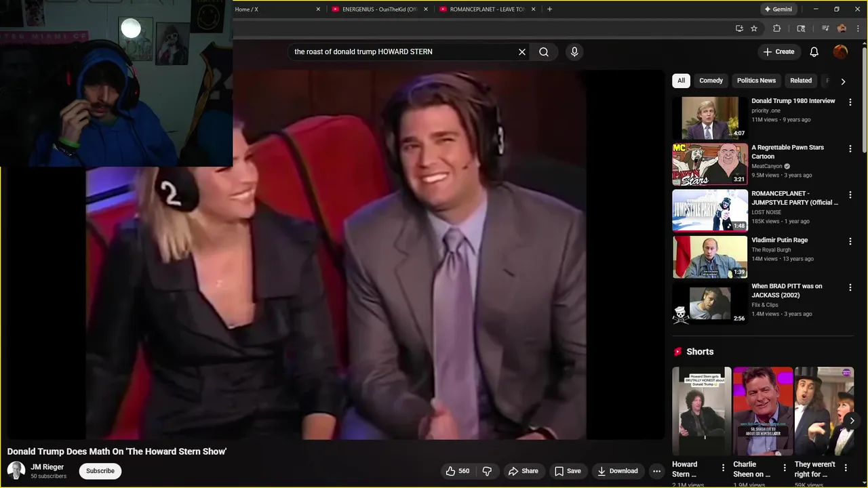
Task: Open The Royal Burgh channel link
Action: click(x=771, y=249)
